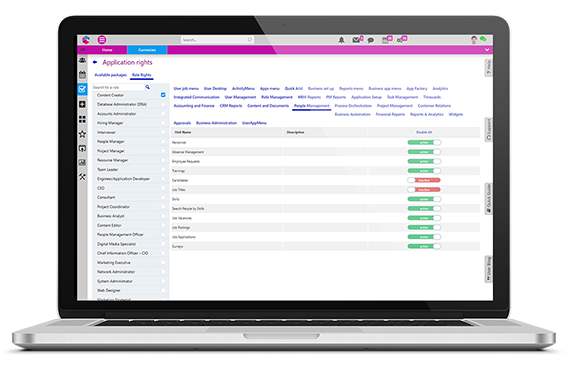This screenshot has height=383, width=570.
Task: Open the chat speech bubble icon
Action: (371, 40)
